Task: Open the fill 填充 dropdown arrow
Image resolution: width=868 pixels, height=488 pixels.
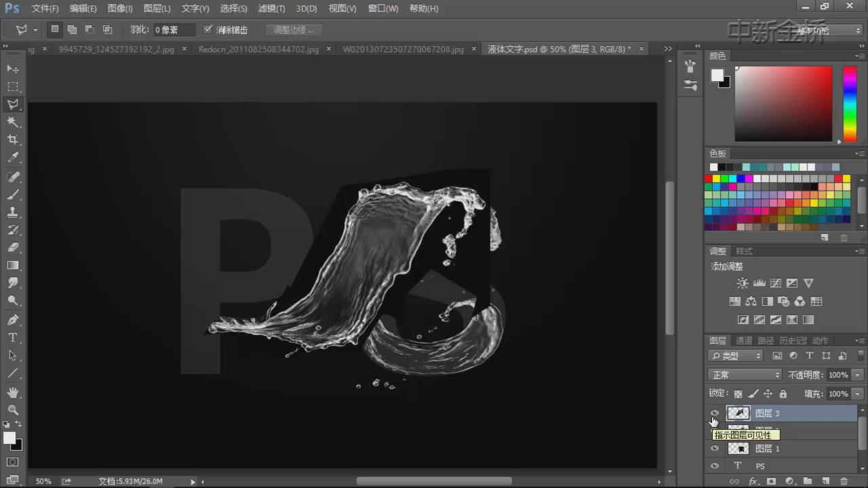Action: 858,394
